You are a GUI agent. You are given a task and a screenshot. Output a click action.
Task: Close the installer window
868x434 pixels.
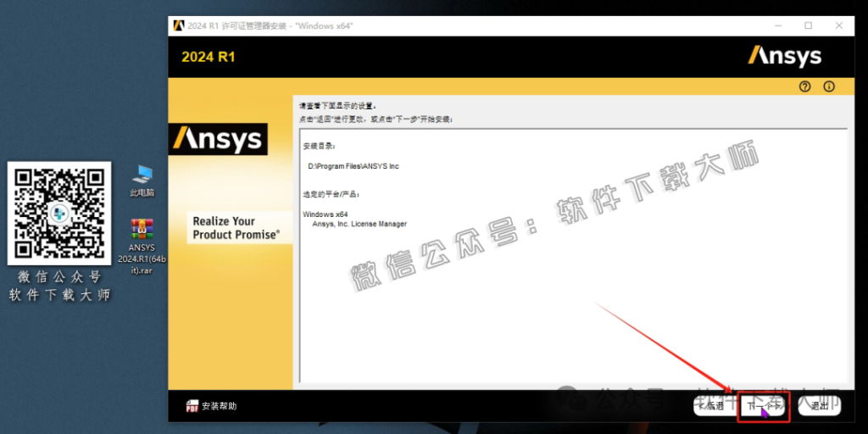(838, 25)
